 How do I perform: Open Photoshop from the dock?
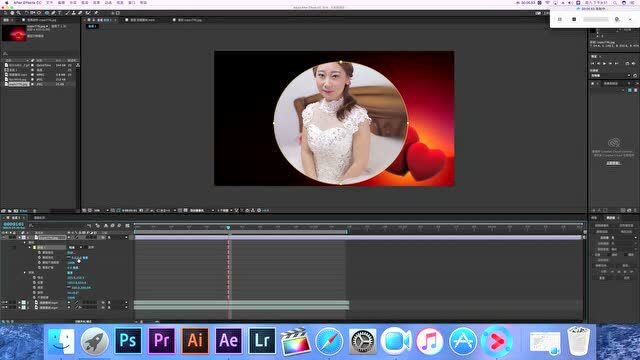coord(128,340)
